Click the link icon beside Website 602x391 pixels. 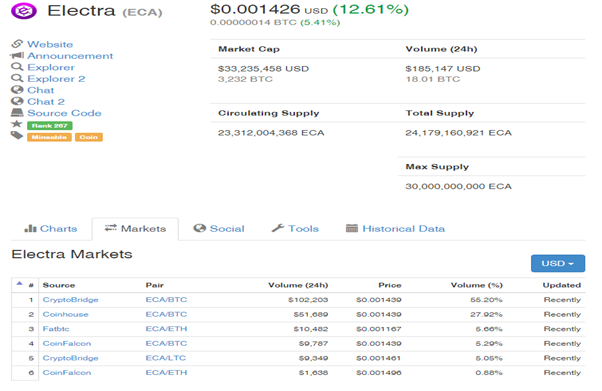pos(17,44)
